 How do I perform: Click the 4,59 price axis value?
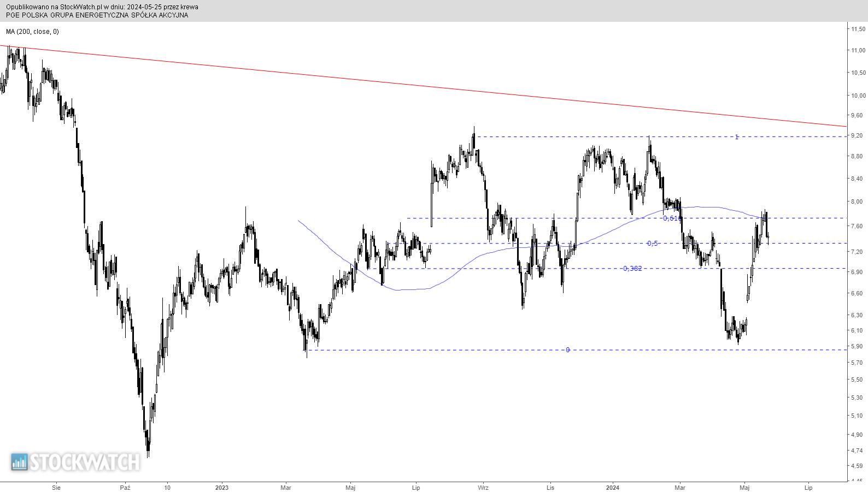[x=857, y=466]
